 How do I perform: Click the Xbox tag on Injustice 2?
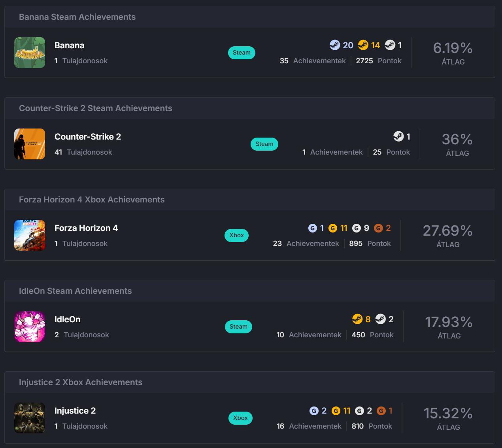point(240,418)
